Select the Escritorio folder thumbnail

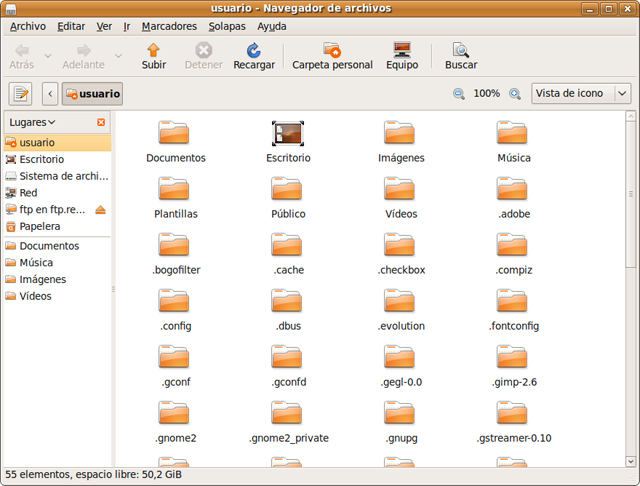pos(288,133)
